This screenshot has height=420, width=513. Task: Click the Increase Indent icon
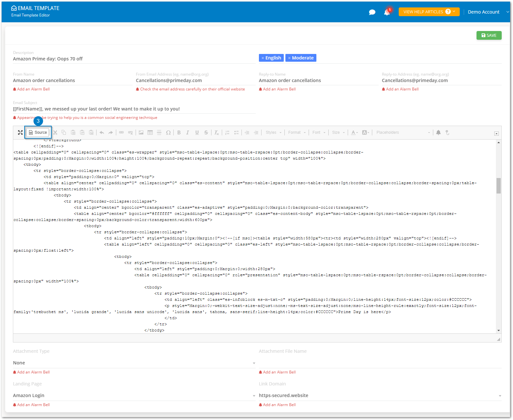point(256,132)
